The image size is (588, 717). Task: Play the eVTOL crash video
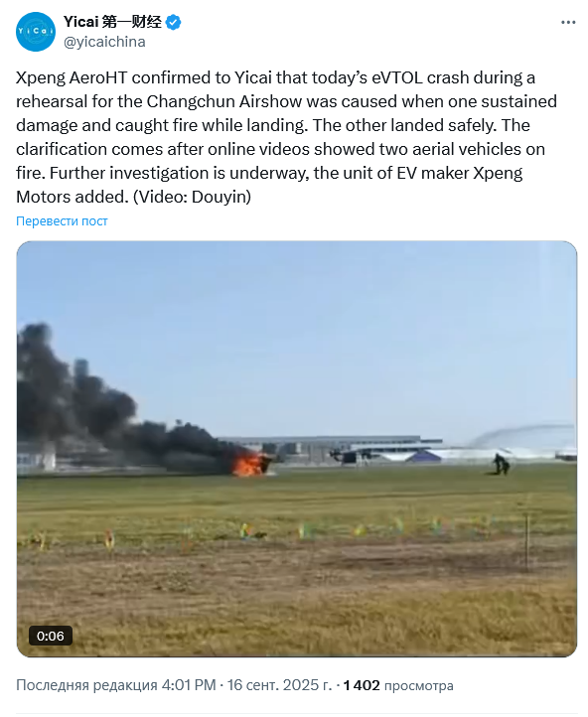click(x=297, y=449)
